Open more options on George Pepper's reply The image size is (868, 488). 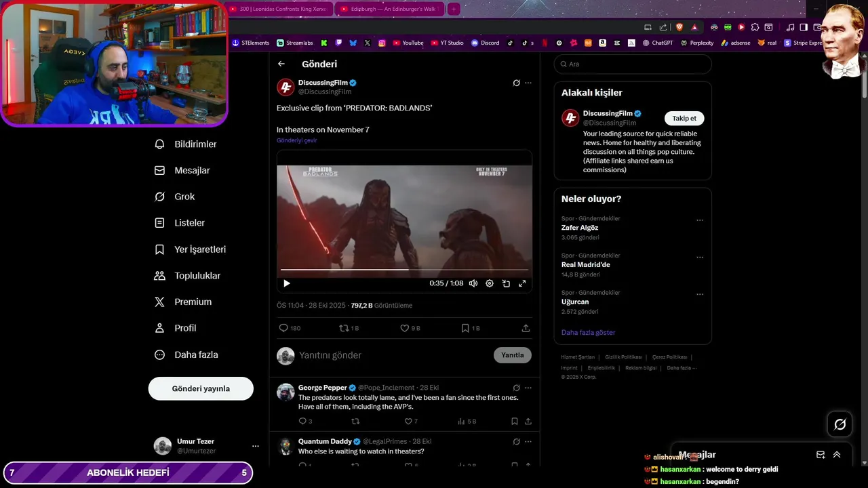click(x=528, y=388)
